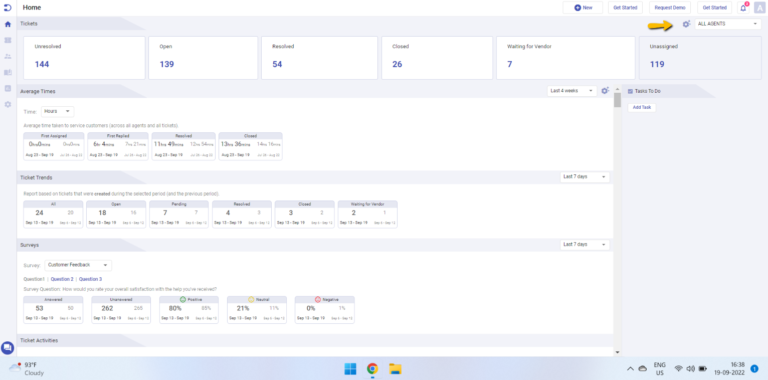Show hidden system tray icons
768x380 pixels.
[x=630, y=368]
